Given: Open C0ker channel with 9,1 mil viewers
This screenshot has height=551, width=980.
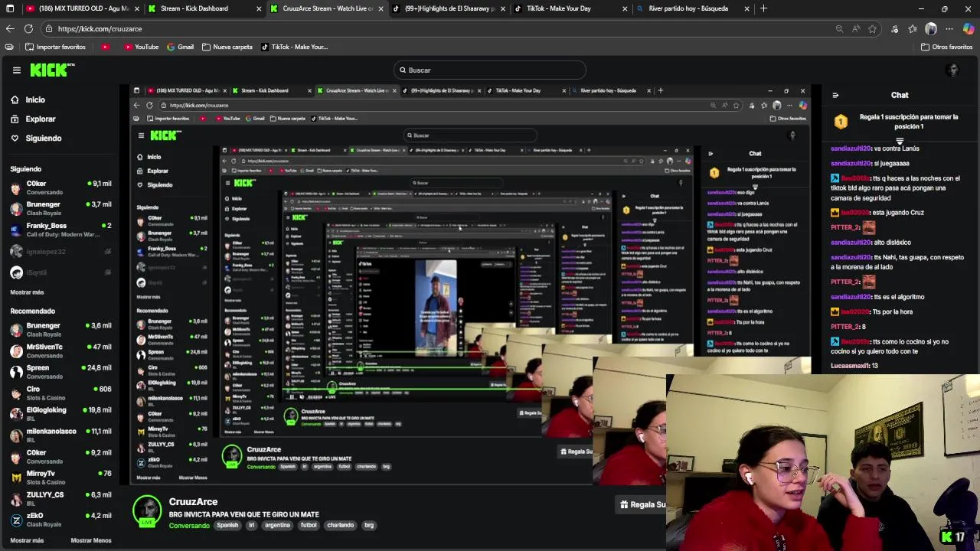Looking at the screenshot, I should [x=60, y=187].
